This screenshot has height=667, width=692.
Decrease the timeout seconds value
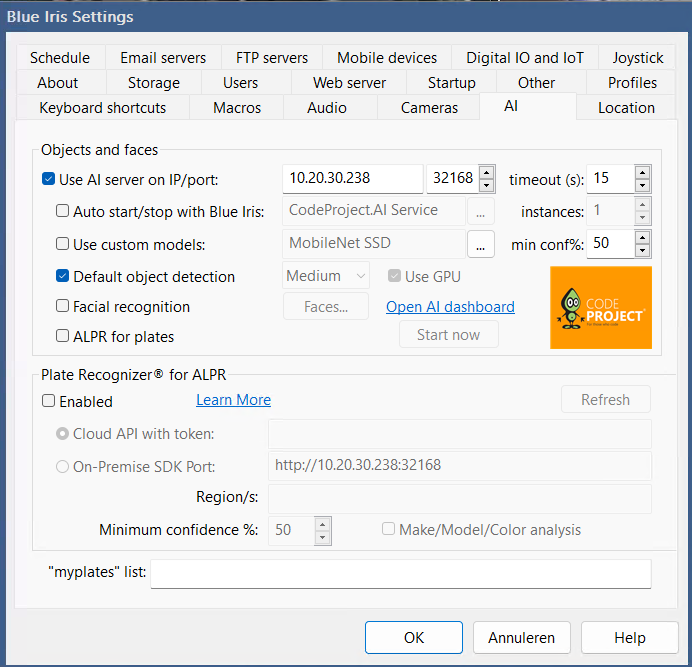click(x=643, y=185)
